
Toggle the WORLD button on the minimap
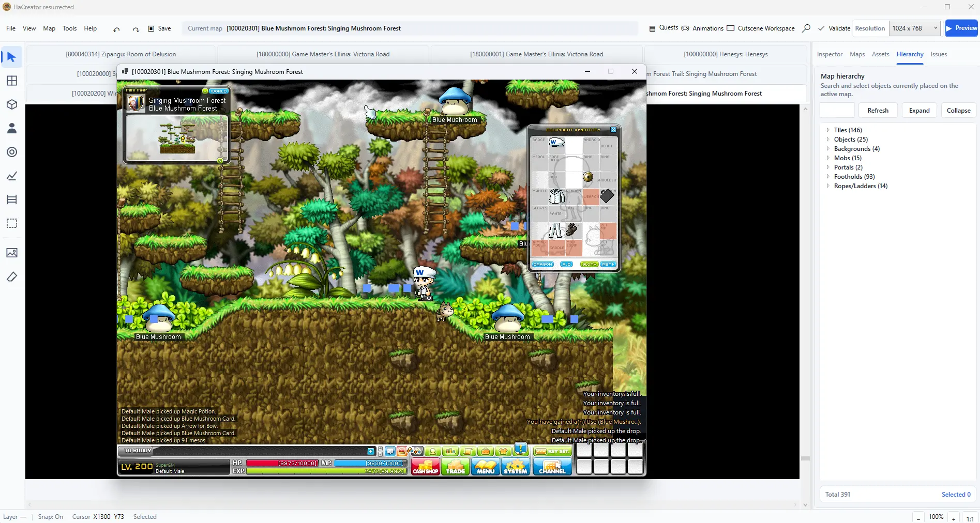(x=219, y=91)
